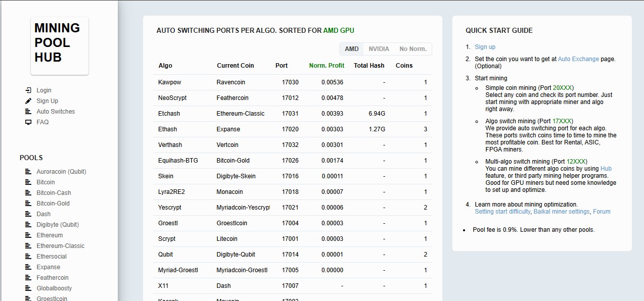644x301 pixels.
Task: Open the Mining Pool Hub logo
Action: click(59, 46)
